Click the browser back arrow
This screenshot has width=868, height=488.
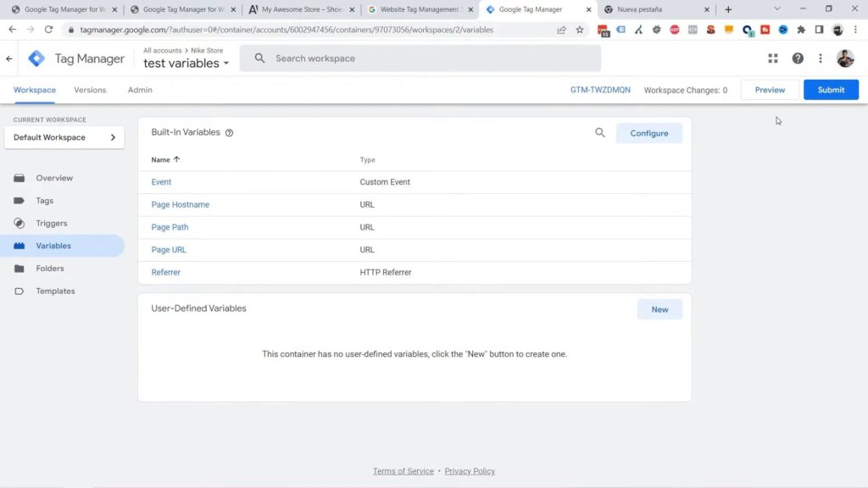12,30
